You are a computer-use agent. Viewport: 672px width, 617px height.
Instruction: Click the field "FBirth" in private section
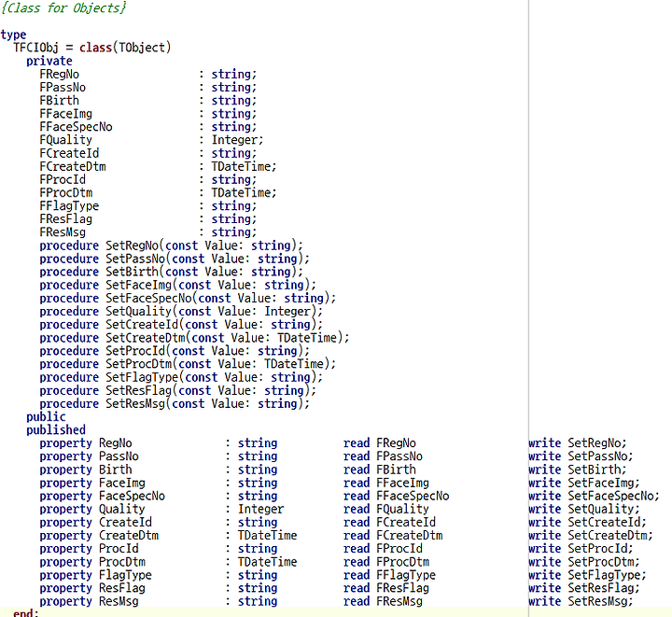(60, 101)
